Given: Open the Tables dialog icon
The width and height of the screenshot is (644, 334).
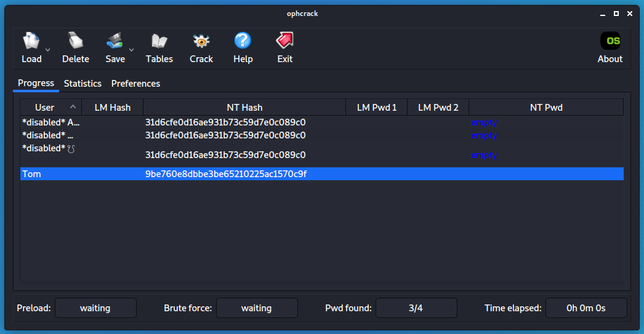Looking at the screenshot, I should coord(159,42).
